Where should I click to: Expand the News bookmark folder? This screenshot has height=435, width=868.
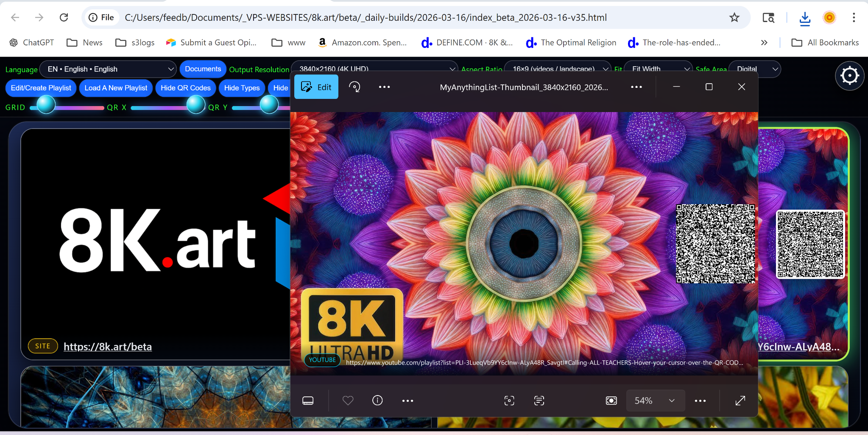[x=85, y=42]
